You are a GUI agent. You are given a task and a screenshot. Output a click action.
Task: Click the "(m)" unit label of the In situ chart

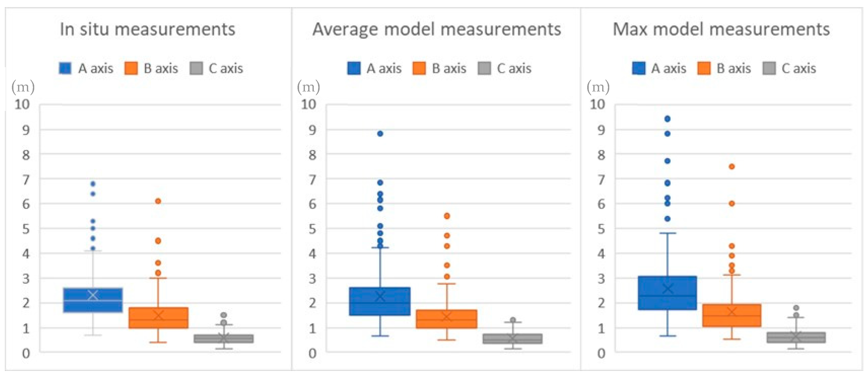click(x=23, y=87)
